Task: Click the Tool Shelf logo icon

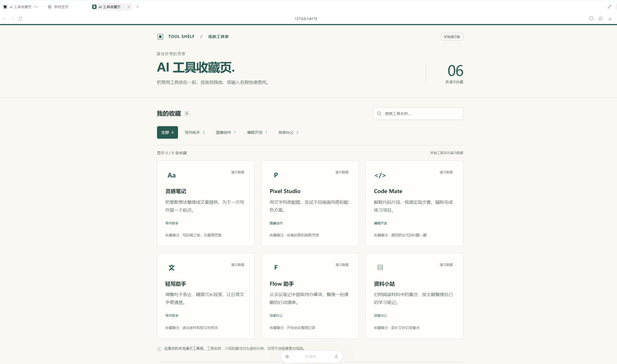Action: tap(160, 37)
